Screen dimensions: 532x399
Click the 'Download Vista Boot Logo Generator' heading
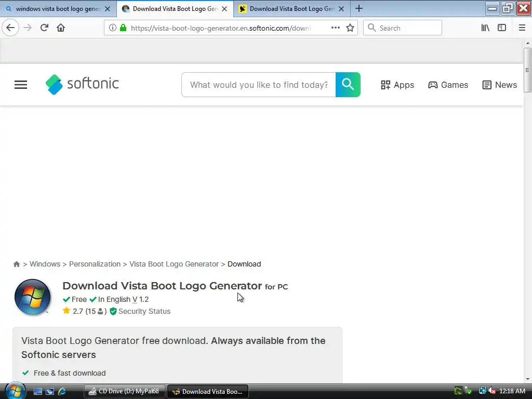click(162, 286)
